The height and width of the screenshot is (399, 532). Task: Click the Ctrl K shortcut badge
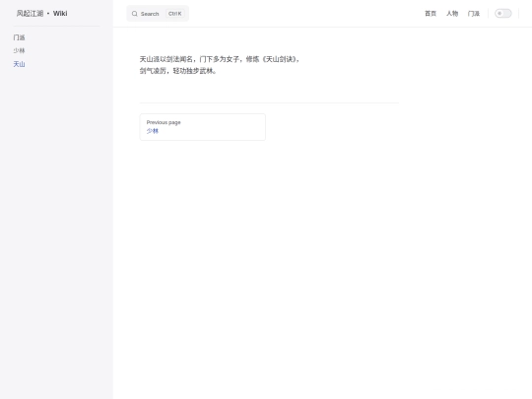point(175,14)
